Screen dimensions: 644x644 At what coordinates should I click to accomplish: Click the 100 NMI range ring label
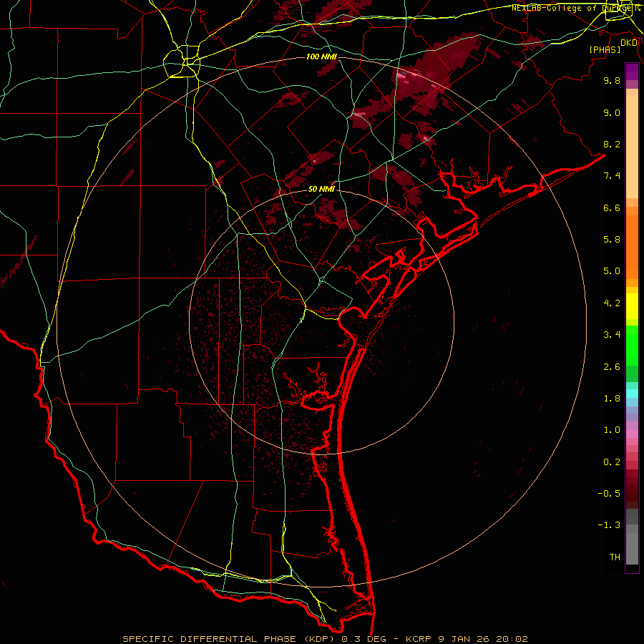(x=321, y=57)
